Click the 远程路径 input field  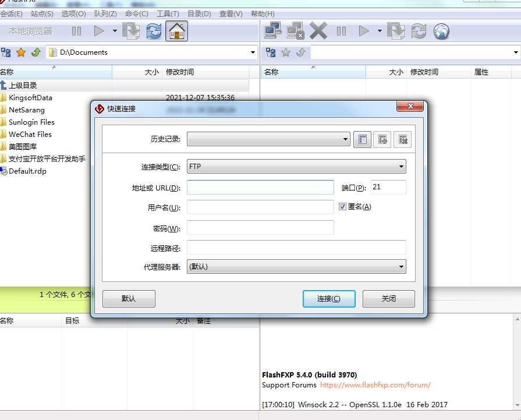point(296,248)
